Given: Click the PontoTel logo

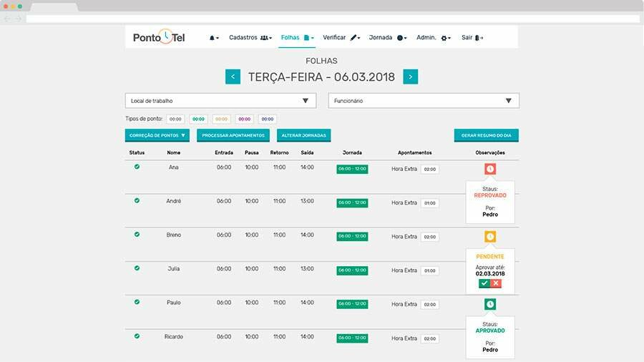Looking at the screenshot, I should click(x=159, y=37).
